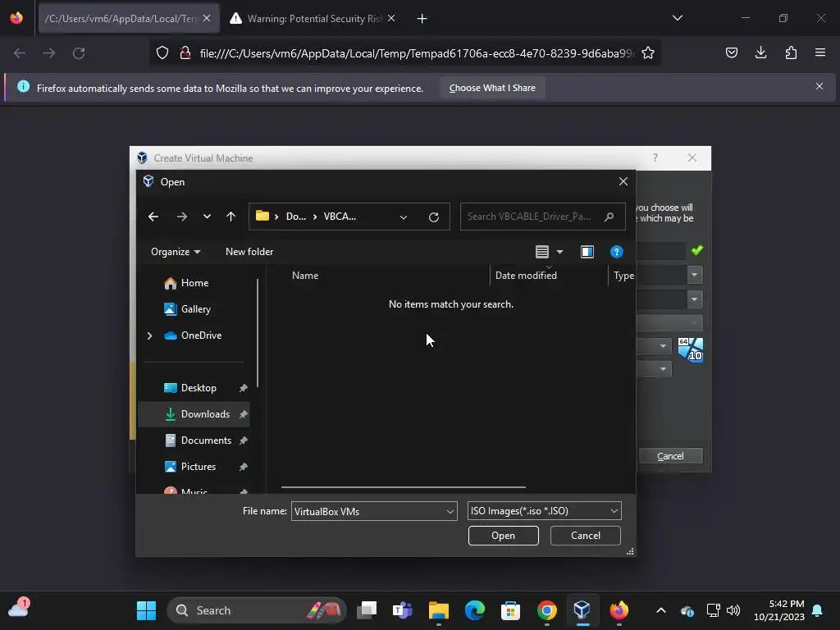Viewport: 840px width, 630px height.
Task: Open Microsoft Edge from taskbar
Action: [475, 610]
